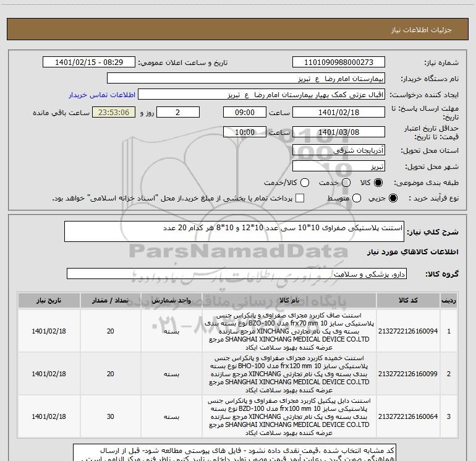Click quantity 30 in row 3
This screenshot has width=476, height=461.
pos(110,416)
